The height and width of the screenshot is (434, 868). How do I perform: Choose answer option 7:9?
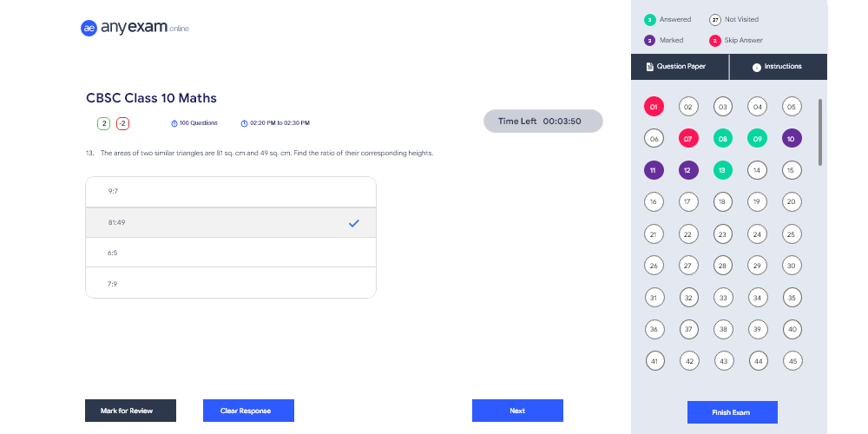[231, 284]
